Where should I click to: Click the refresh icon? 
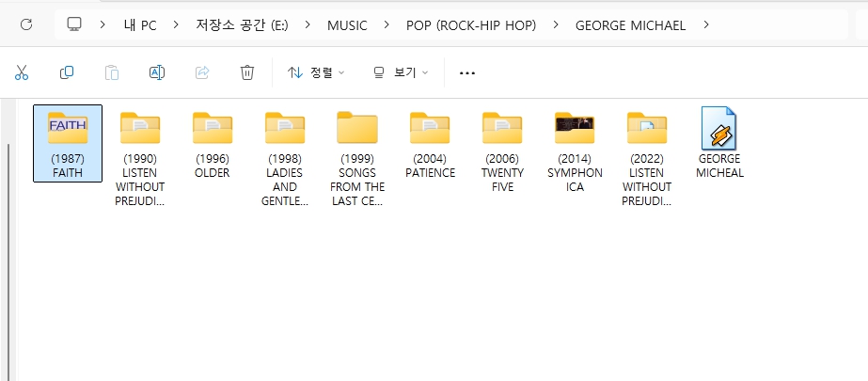pos(26,24)
